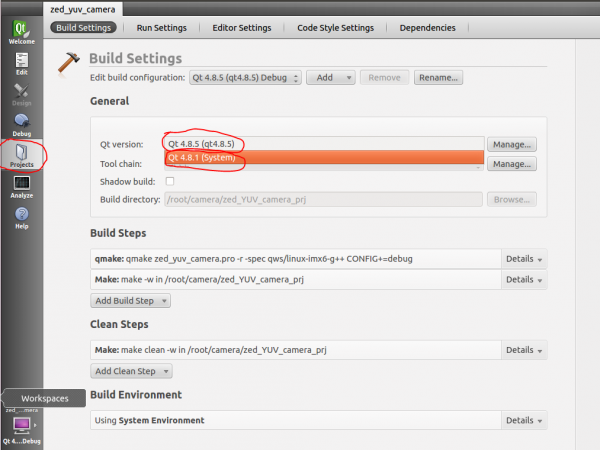The height and width of the screenshot is (450, 600).
Task: Click the Build directory path field
Action: (x=323, y=199)
